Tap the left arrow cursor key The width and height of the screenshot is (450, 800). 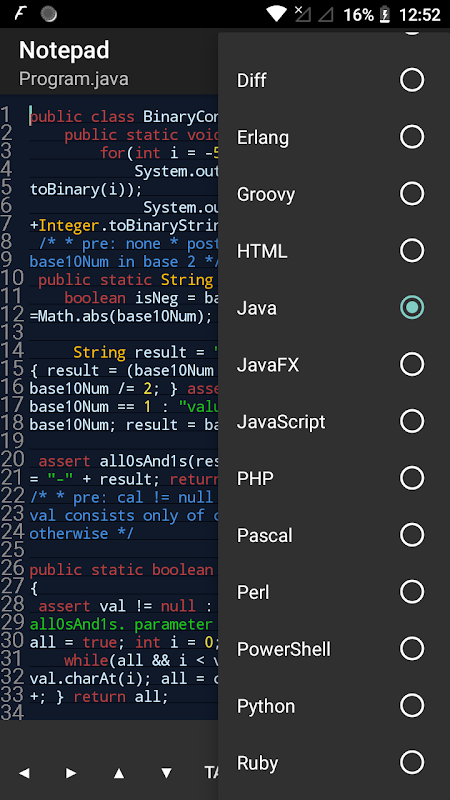pyautogui.click(x=24, y=773)
